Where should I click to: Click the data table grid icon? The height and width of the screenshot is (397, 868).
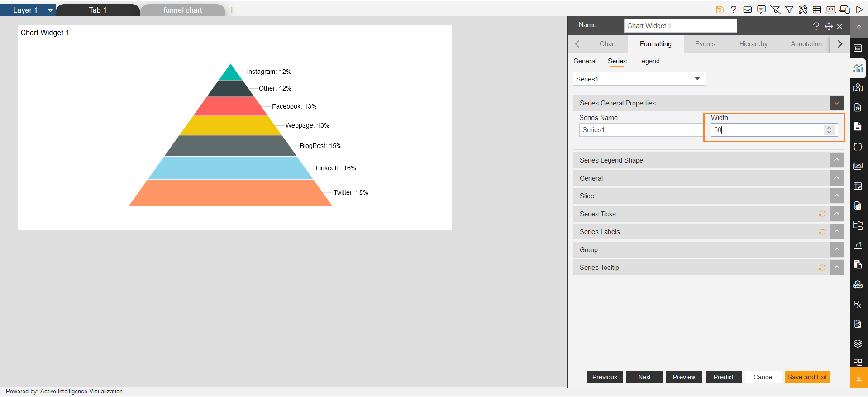[x=817, y=10]
